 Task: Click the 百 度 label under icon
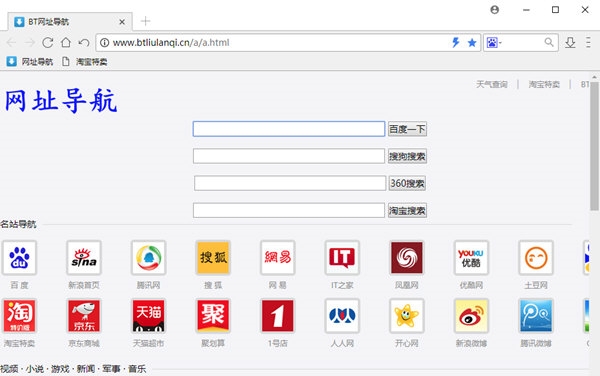tap(20, 285)
